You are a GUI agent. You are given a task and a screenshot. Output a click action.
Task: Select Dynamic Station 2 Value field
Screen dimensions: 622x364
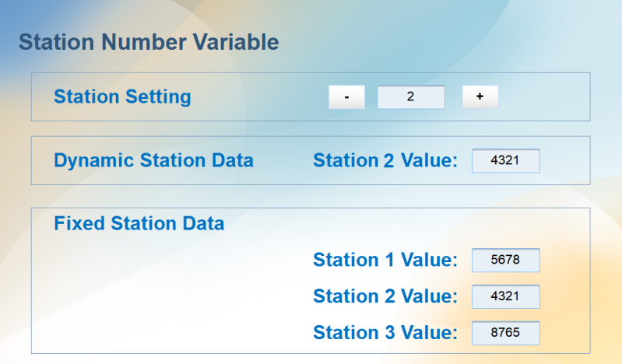(x=506, y=160)
